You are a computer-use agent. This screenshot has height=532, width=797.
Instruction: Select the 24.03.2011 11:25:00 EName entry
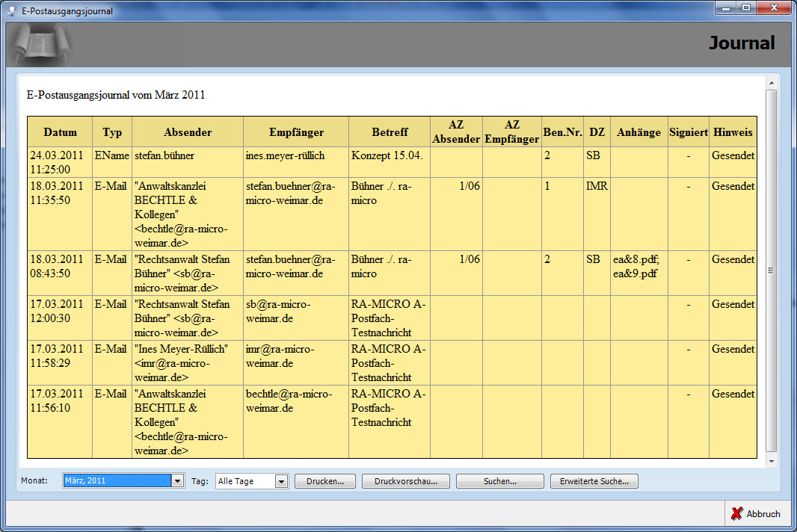click(60, 162)
